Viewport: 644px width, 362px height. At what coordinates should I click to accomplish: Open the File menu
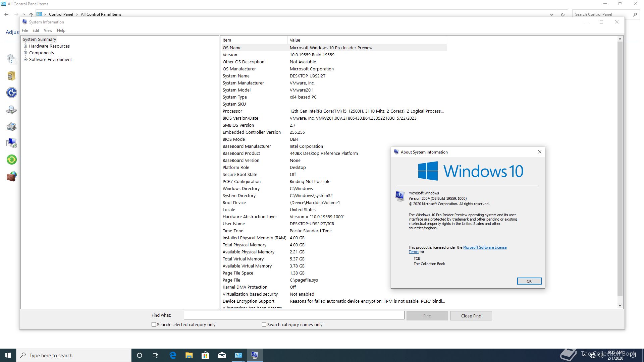point(25,31)
